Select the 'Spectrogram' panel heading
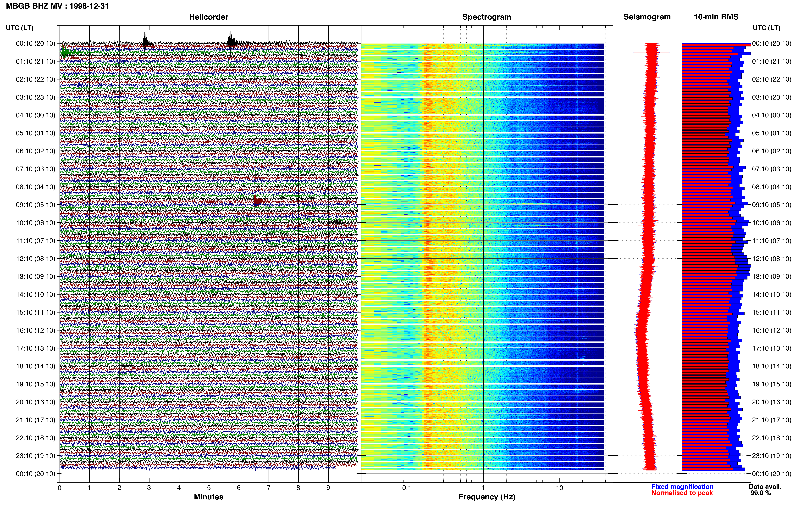 487,17
